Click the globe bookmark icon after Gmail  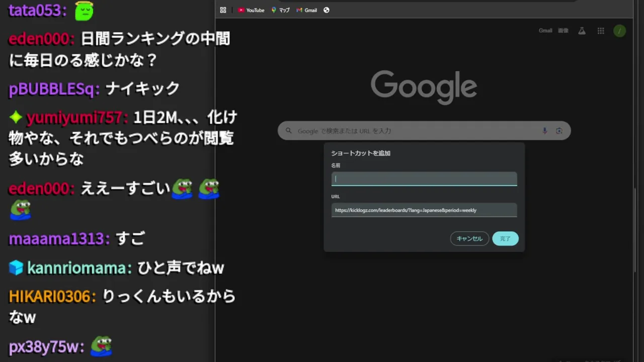point(327,10)
